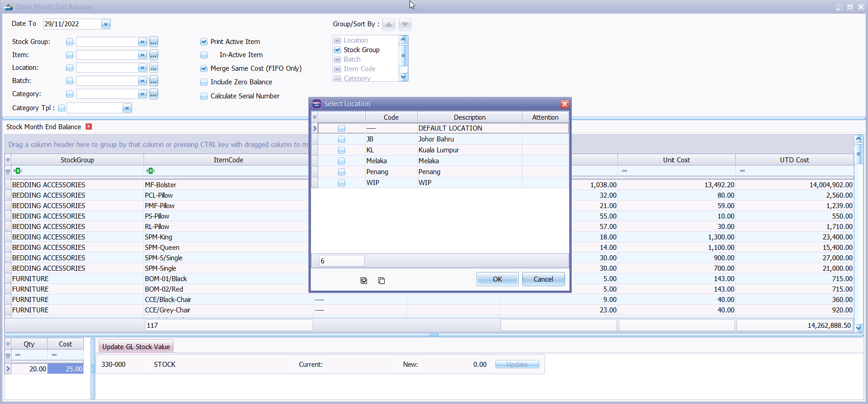Expand the Date To dropdown calendar
The width and height of the screenshot is (868, 404).
(106, 24)
